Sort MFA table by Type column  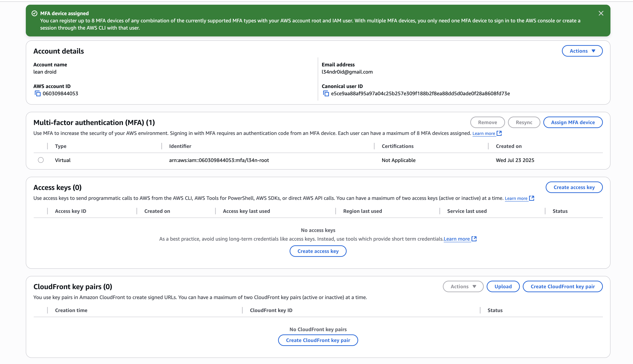[x=60, y=146]
